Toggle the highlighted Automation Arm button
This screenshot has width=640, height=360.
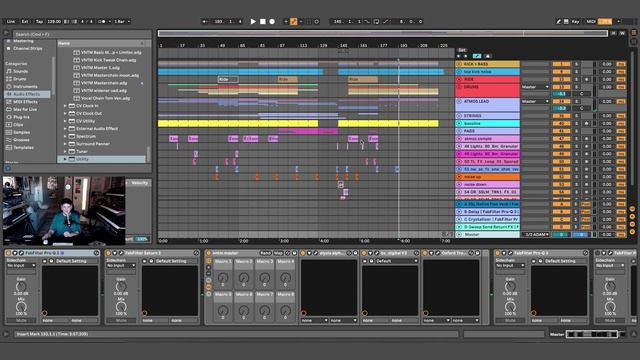(x=293, y=22)
